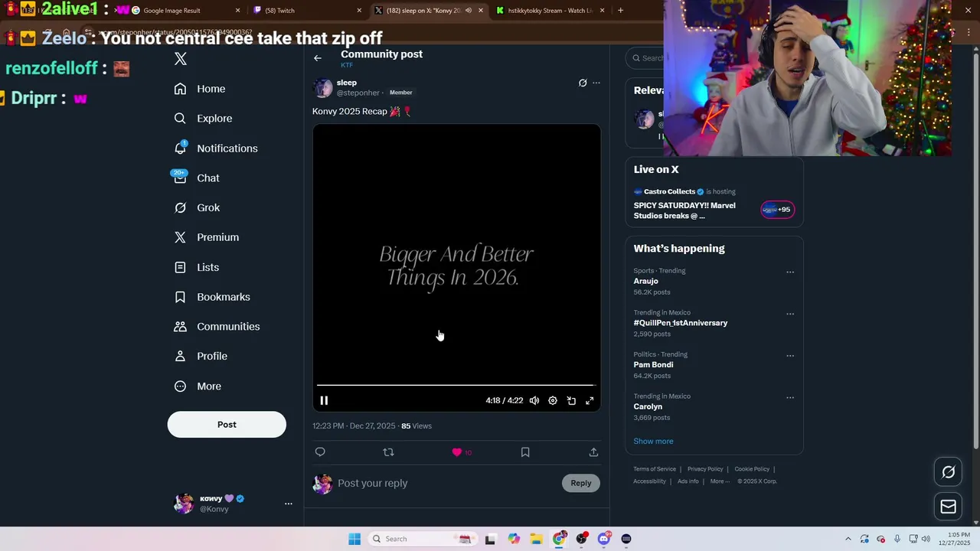
Task: Bookmark this post
Action: pos(525,452)
